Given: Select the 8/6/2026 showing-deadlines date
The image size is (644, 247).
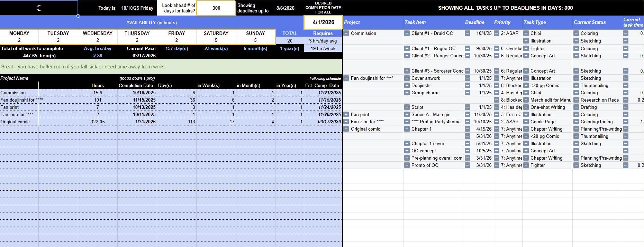Looking at the screenshot, I should pyautogui.click(x=285, y=8).
